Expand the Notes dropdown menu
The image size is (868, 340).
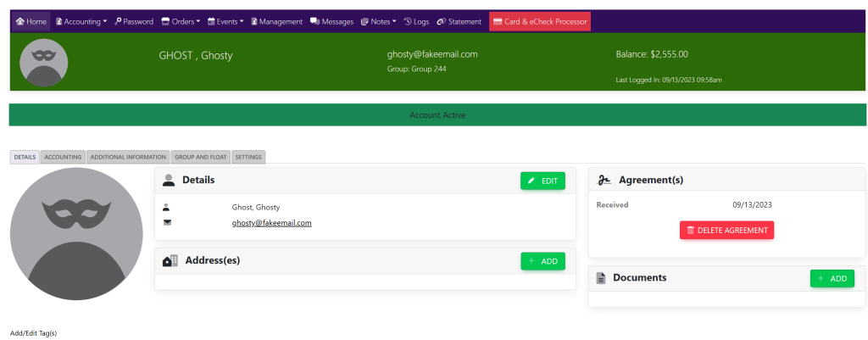(x=378, y=21)
